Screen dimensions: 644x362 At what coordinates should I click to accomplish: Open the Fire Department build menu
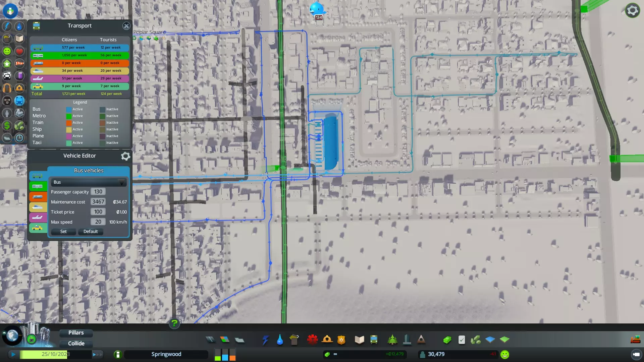(x=327, y=340)
